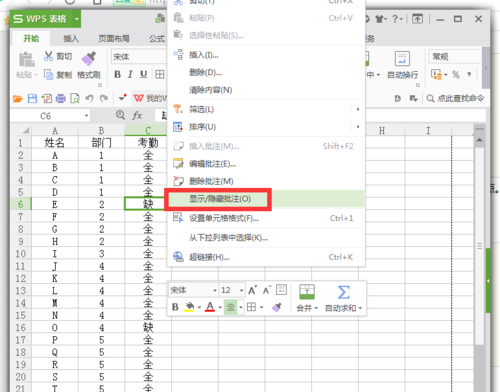The height and width of the screenshot is (392, 500).
Task: Decrease font size in mini toolbar
Action: tap(267, 290)
